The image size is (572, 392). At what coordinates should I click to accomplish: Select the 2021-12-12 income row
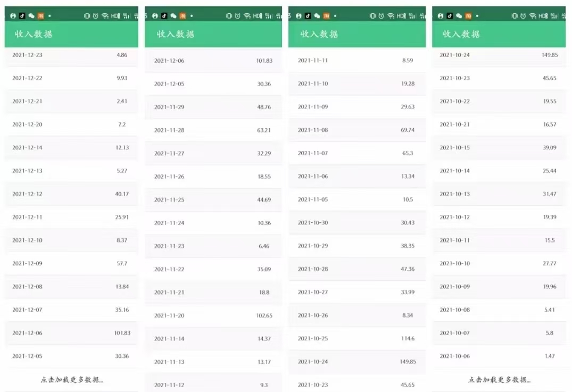point(71,194)
